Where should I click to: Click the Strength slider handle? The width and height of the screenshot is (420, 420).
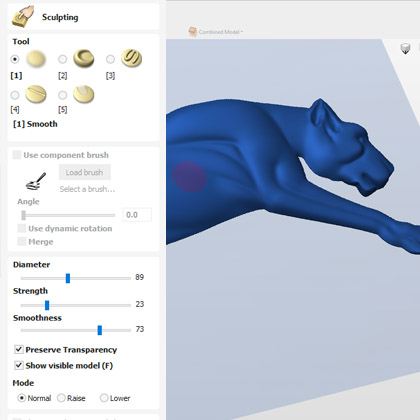pyautogui.click(x=47, y=305)
